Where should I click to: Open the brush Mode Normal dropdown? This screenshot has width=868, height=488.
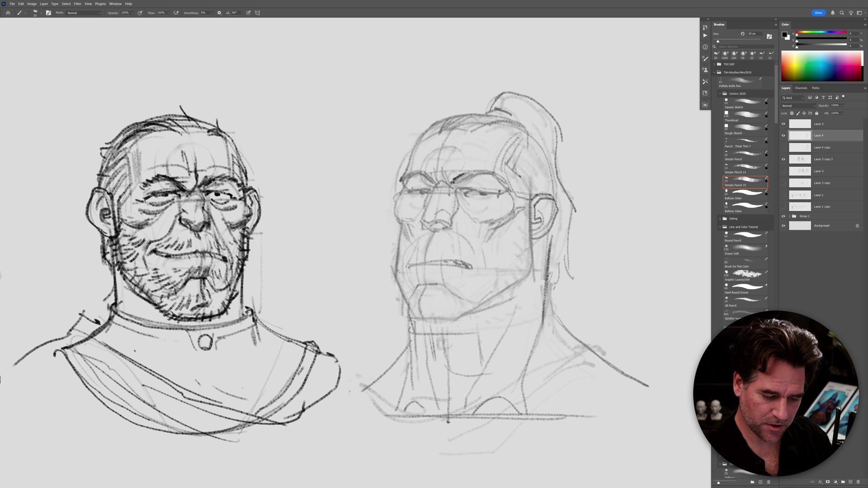[x=84, y=13]
